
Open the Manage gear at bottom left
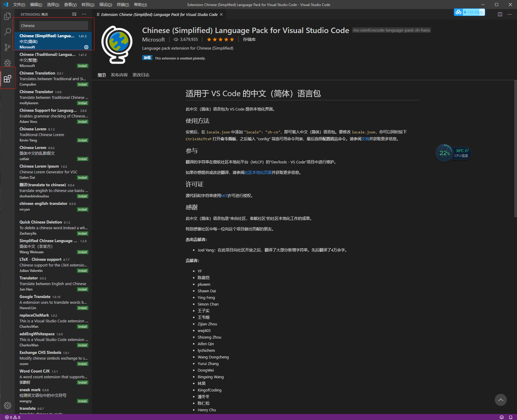(8, 406)
